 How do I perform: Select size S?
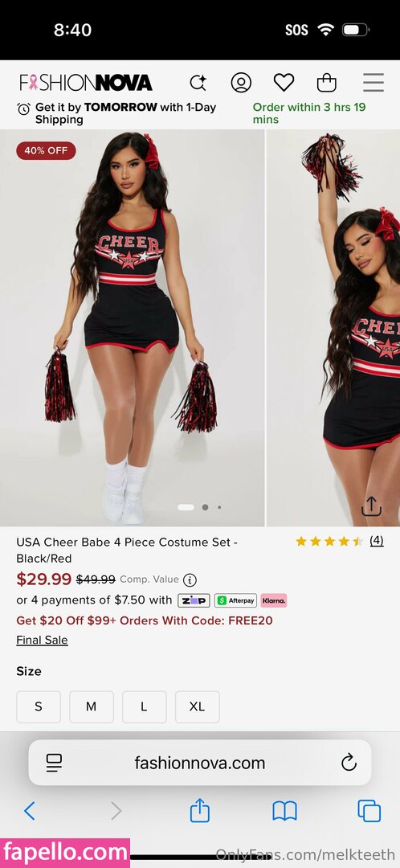tap(39, 706)
